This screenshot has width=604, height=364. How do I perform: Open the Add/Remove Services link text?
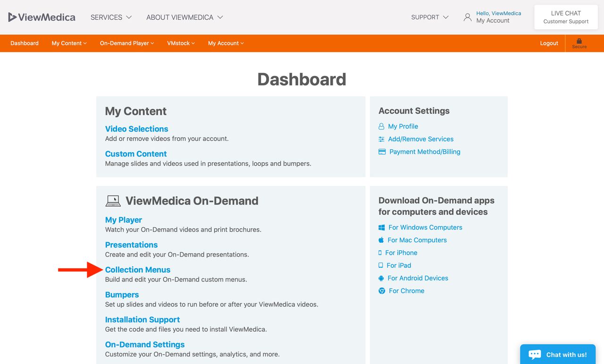point(421,139)
